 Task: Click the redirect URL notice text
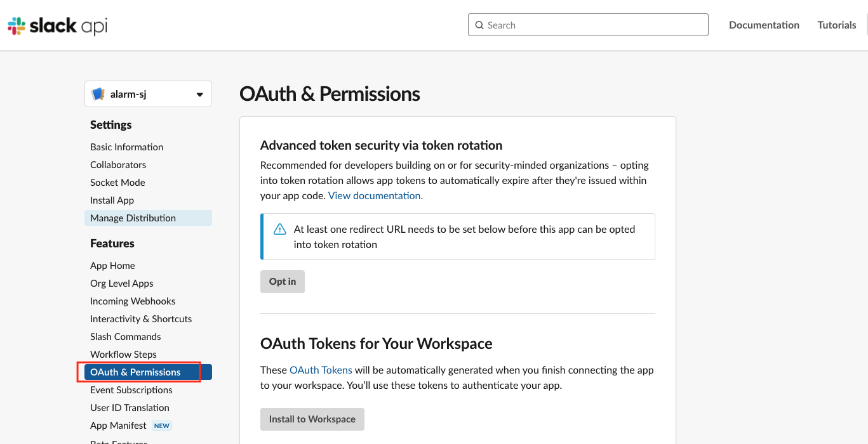click(x=465, y=237)
